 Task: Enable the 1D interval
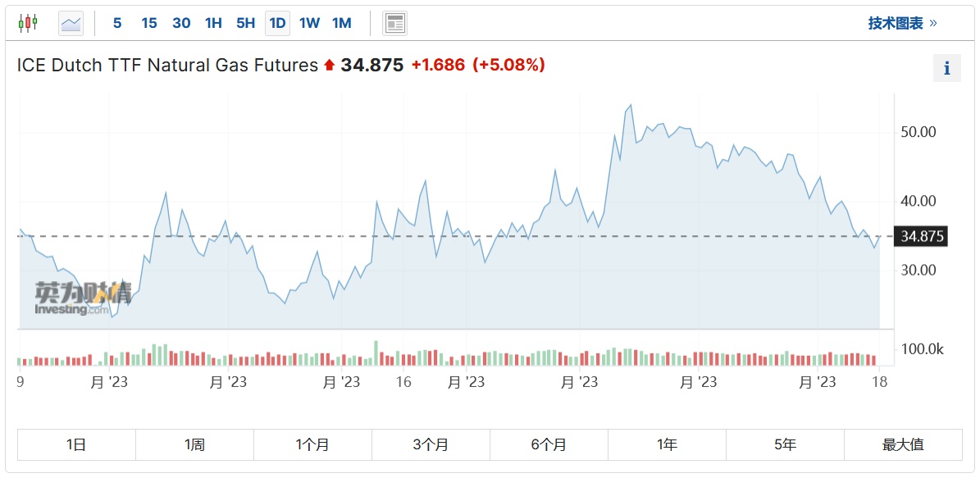tap(277, 23)
